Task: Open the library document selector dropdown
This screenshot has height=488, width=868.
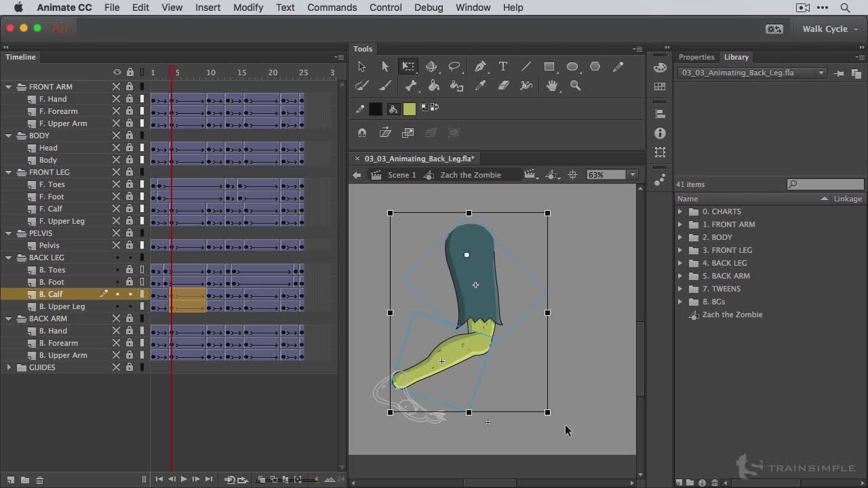Action: click(x=752, y=73)
